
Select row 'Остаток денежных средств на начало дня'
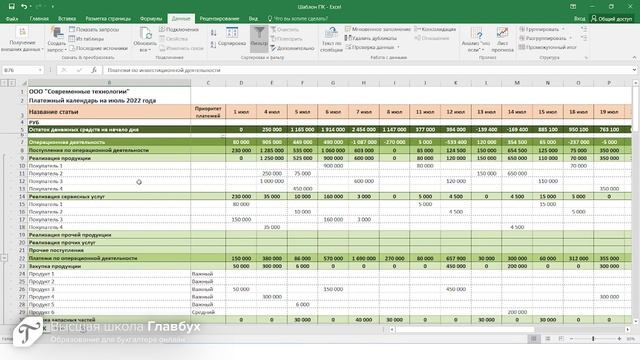(329, 129)
